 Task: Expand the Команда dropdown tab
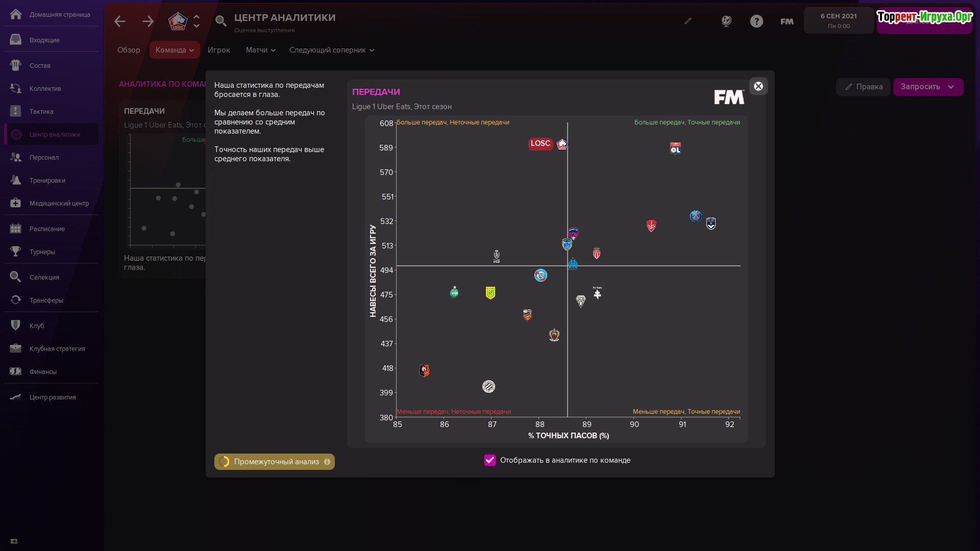point(175,50)
